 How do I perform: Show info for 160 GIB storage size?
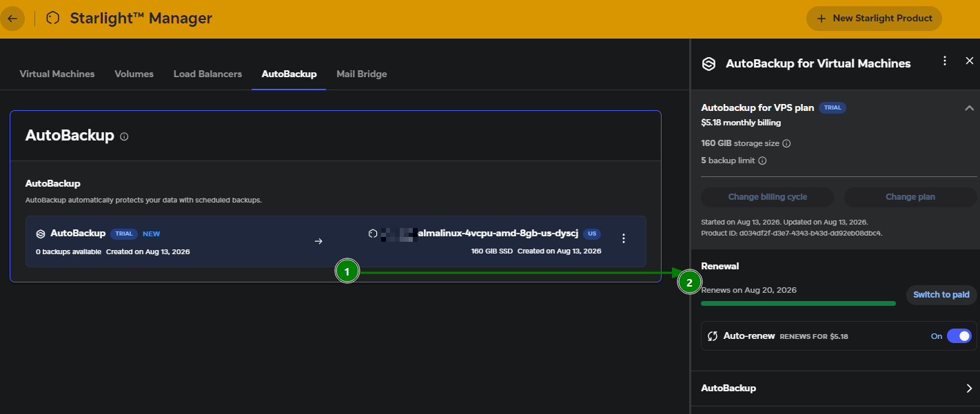pyautogui.click(x=786, y=144)
